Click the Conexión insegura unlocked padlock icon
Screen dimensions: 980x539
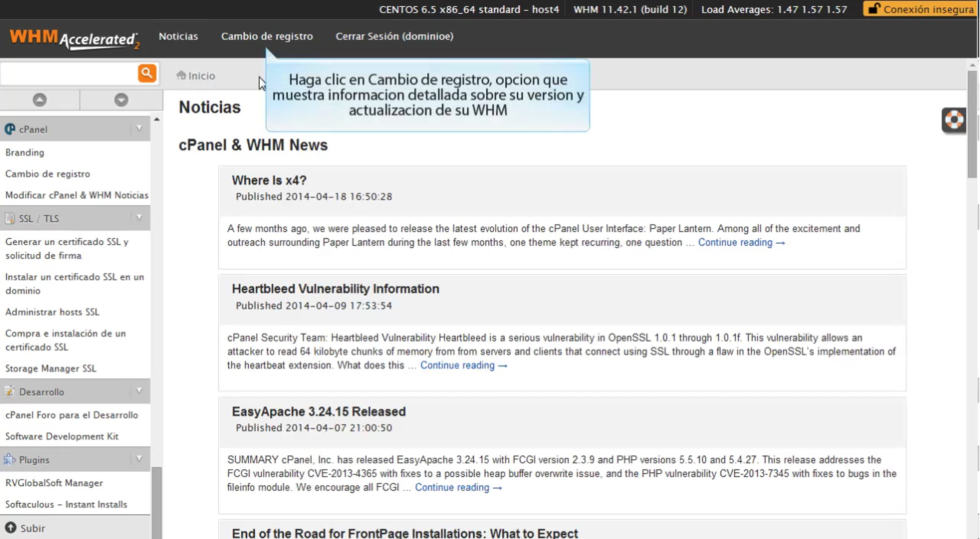[x=873, y=9]
